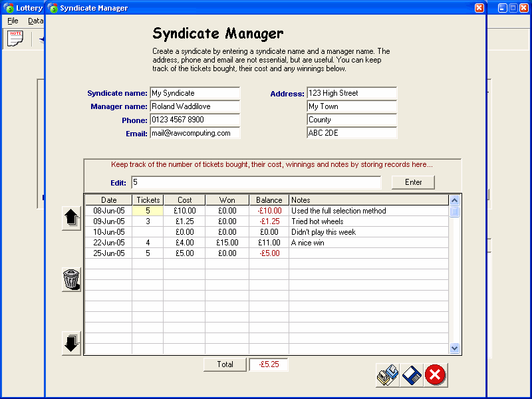Click the Edit text field
The image size is (532, 399).
(x=255, y=182)
